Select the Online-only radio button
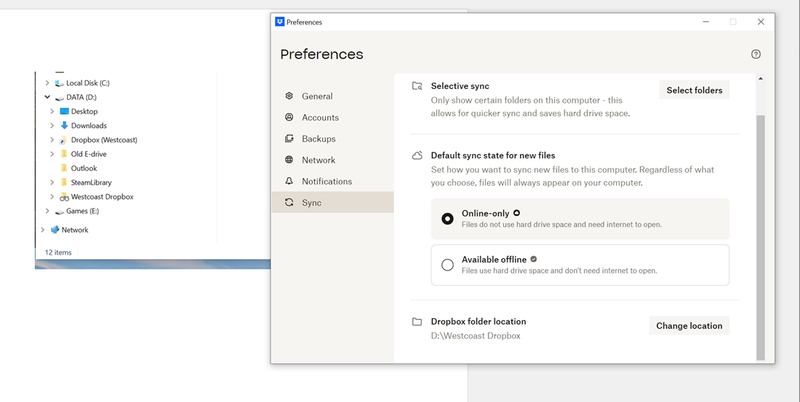 click(x=447, y=218)
